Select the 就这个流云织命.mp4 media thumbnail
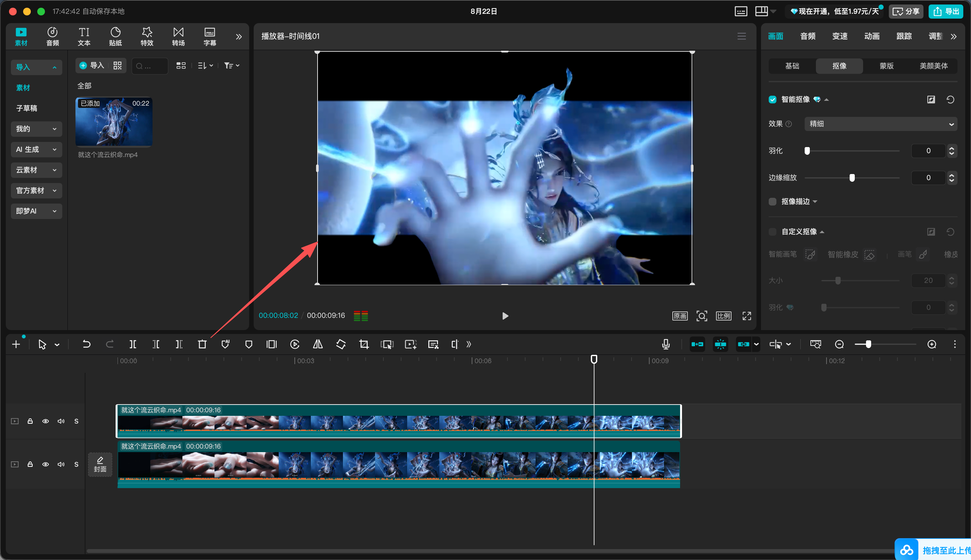 (114, 122)
